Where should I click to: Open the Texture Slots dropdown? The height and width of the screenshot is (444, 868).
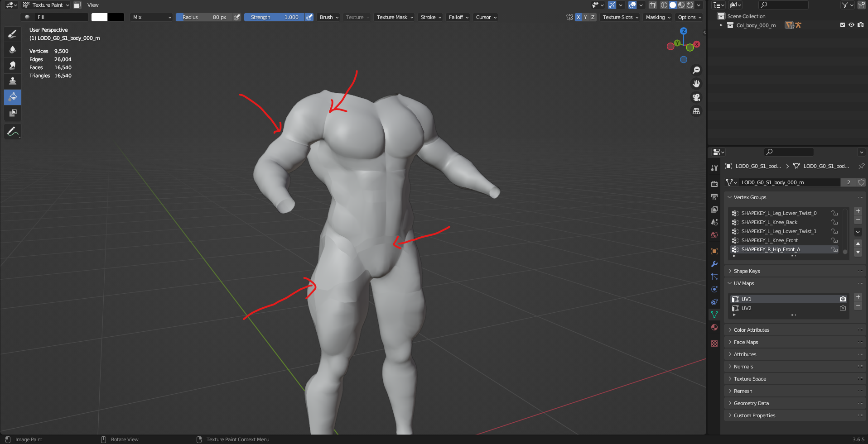(x=620, y=17)
